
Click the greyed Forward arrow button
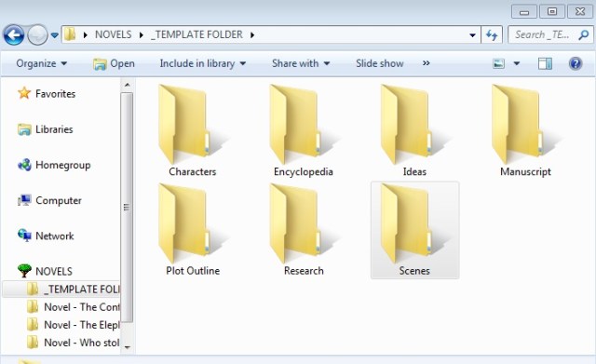tap(37, 35)
